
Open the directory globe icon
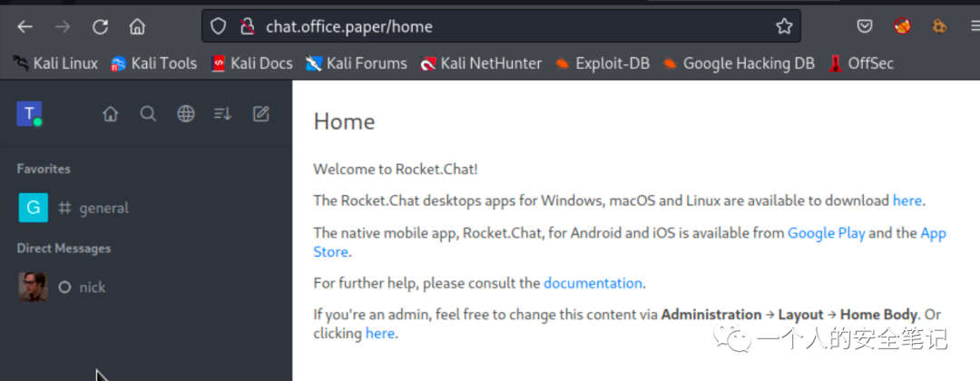coord(186,113)
